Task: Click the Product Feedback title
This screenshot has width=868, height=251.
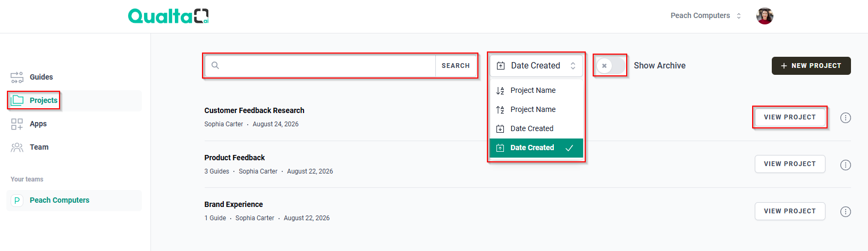Action: tap(234, 158)
